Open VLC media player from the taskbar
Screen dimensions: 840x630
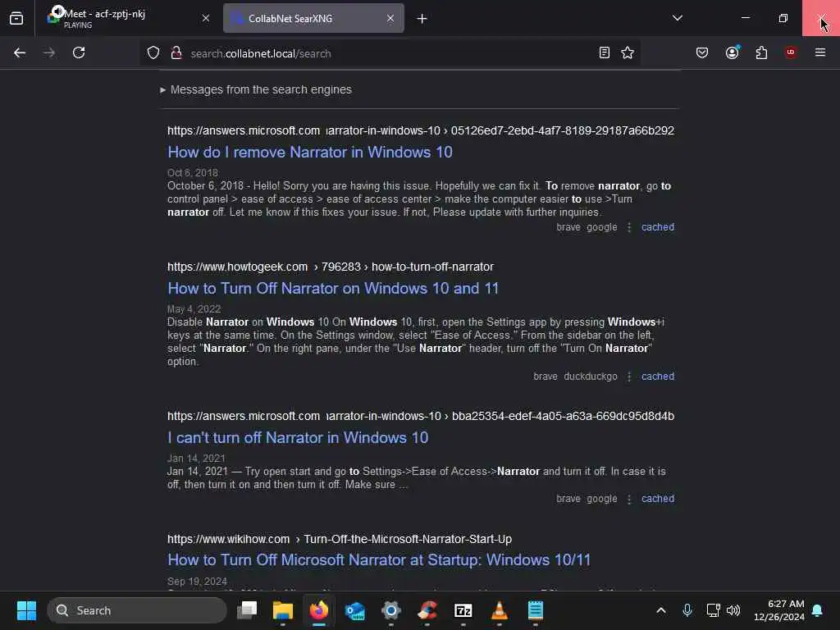point(500,610)
